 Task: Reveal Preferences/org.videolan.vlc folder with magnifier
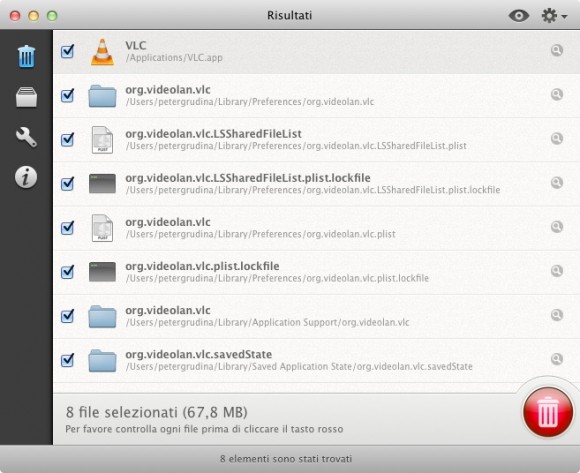coord(557,94)
